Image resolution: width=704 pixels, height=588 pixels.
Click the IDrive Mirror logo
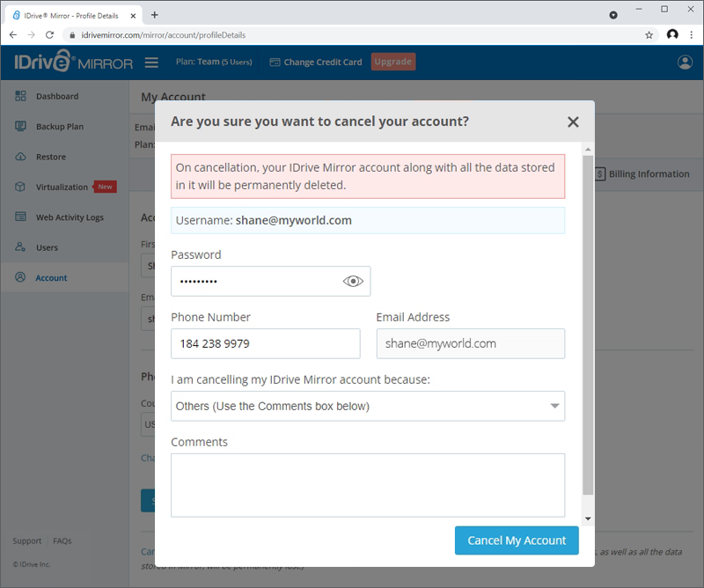click(x=73, y=62)
